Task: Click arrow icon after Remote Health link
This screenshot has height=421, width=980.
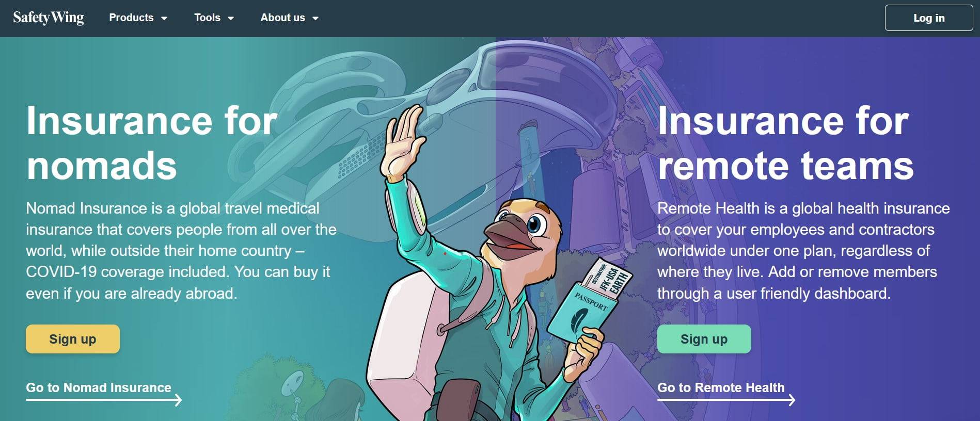Action: tap(790, 400)
